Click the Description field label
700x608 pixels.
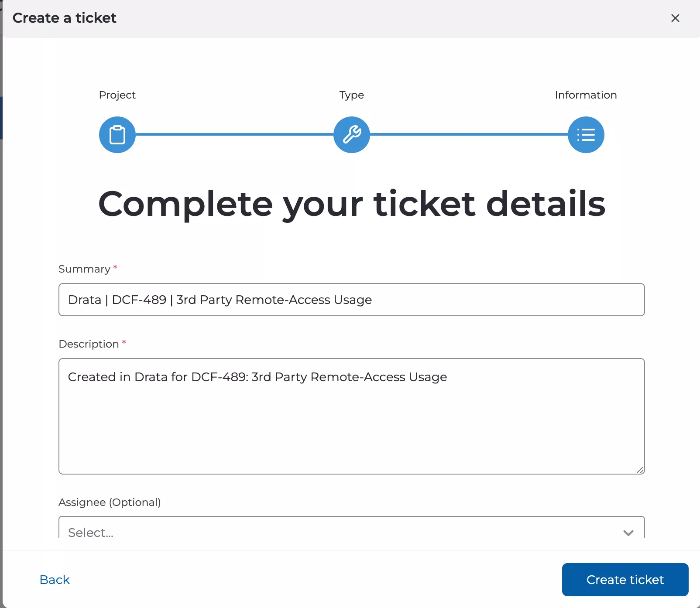tap(89, 344)
